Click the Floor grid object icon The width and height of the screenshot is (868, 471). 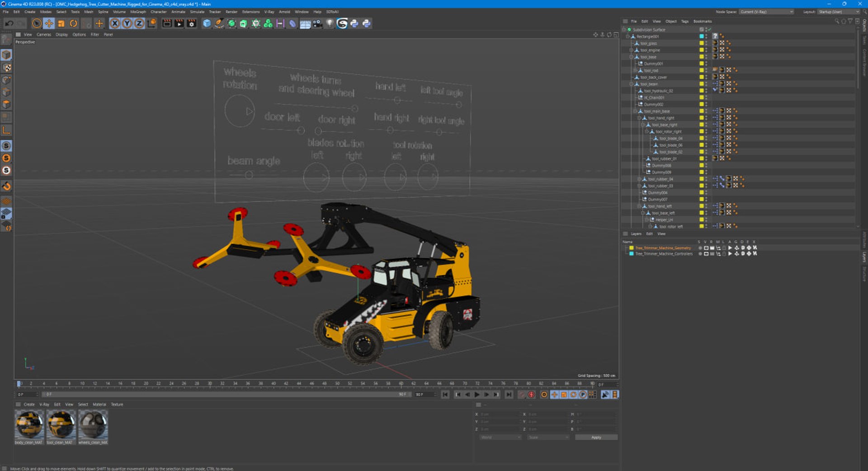(305, 24)
